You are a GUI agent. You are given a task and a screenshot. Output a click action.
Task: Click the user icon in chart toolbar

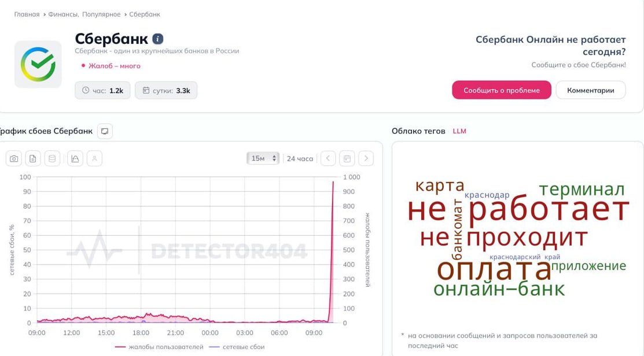[94, 158]
